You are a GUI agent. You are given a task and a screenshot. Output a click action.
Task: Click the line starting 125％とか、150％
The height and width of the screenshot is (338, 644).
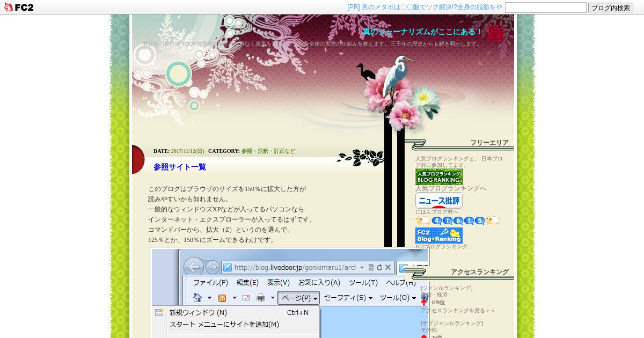[x=211, y=240]
